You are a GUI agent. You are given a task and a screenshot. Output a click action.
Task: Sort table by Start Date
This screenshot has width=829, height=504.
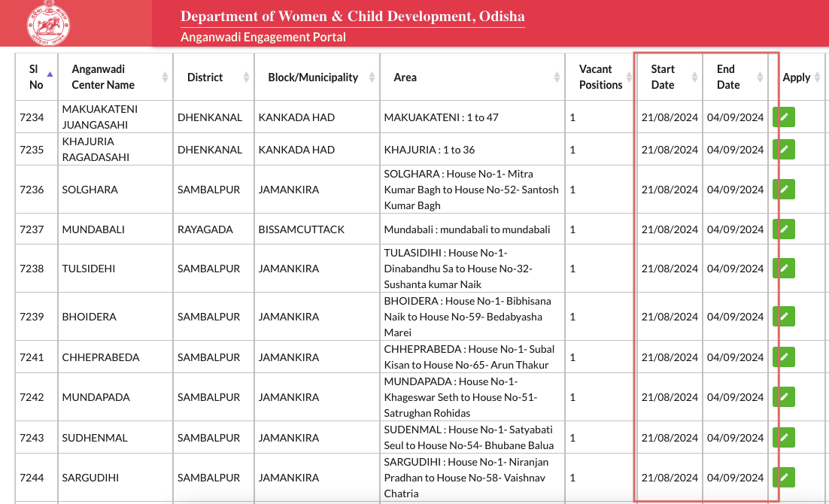[x=668, y=77]
